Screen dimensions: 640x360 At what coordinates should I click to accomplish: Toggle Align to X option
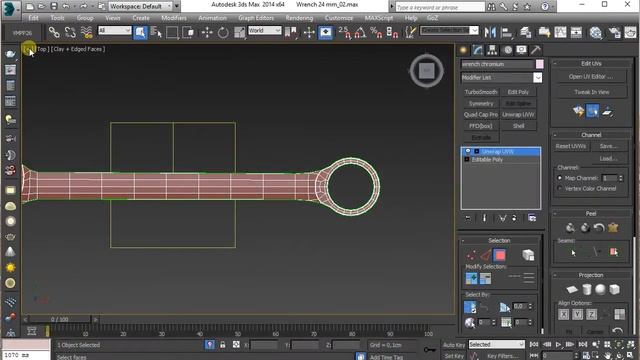564,314
